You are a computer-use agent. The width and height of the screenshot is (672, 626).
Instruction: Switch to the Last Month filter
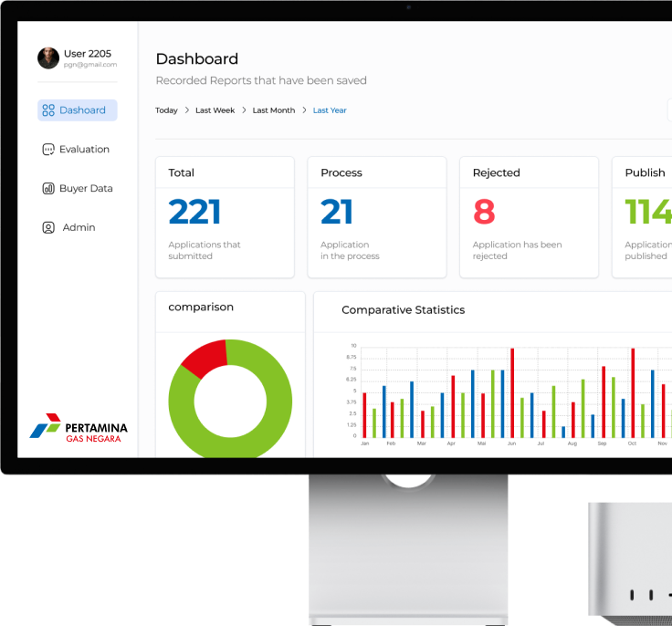click(x=274, y=110)
